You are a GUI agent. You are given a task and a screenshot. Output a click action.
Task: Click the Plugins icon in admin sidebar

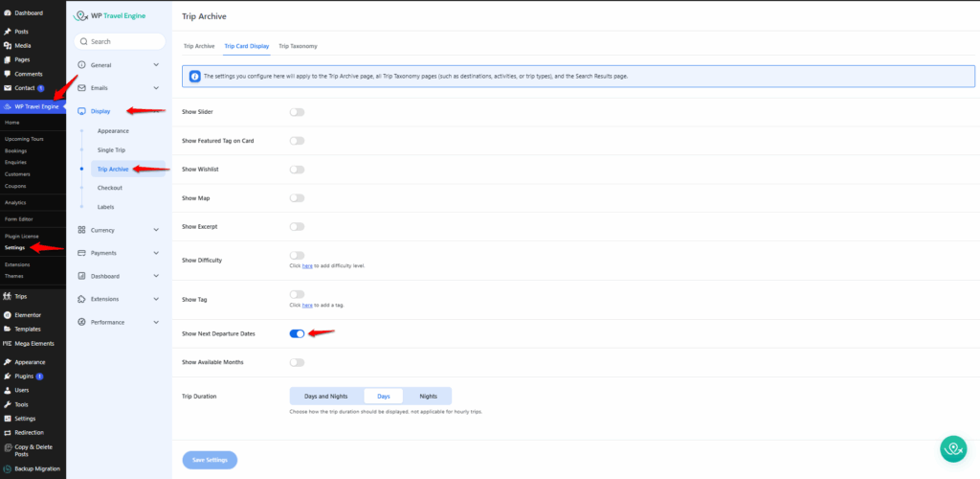pos(8,376)
